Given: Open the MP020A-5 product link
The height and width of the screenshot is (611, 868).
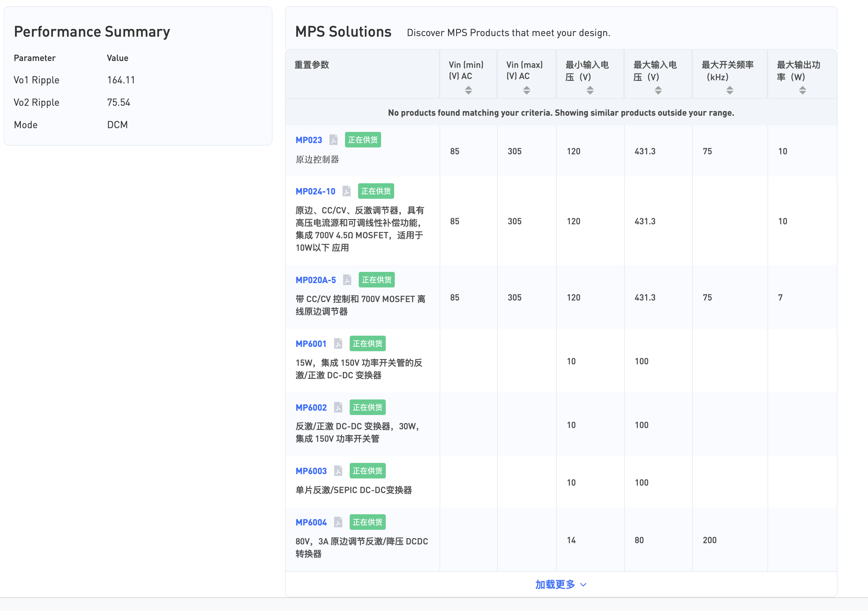Looking at the screenshot, I should click(x=316, y=280).
